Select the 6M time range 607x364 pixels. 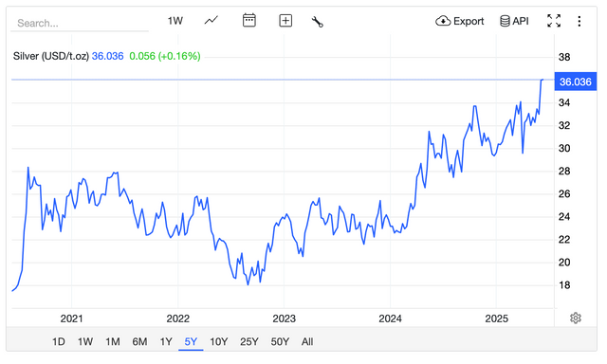[x=139, y=341]
